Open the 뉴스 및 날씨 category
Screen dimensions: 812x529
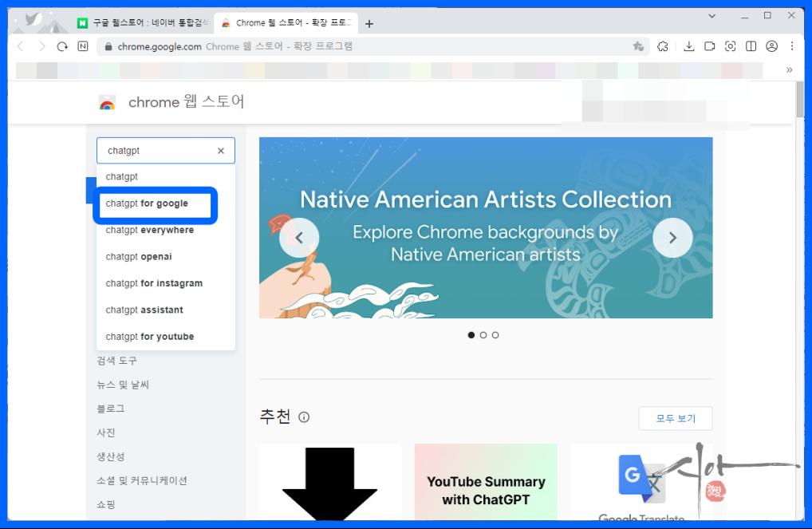point(123,385)
